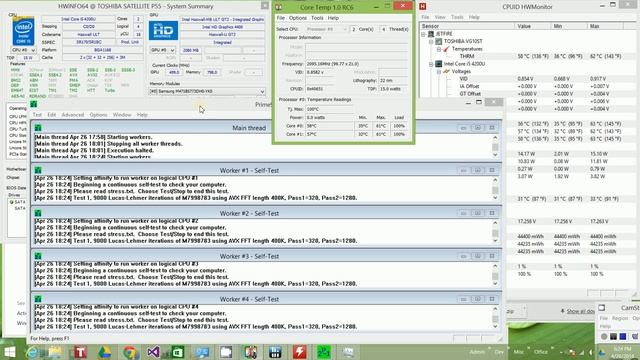
Task: Collapse the TOSHIBA VG10ST node in HWMonitor
Action: [431, 42]
